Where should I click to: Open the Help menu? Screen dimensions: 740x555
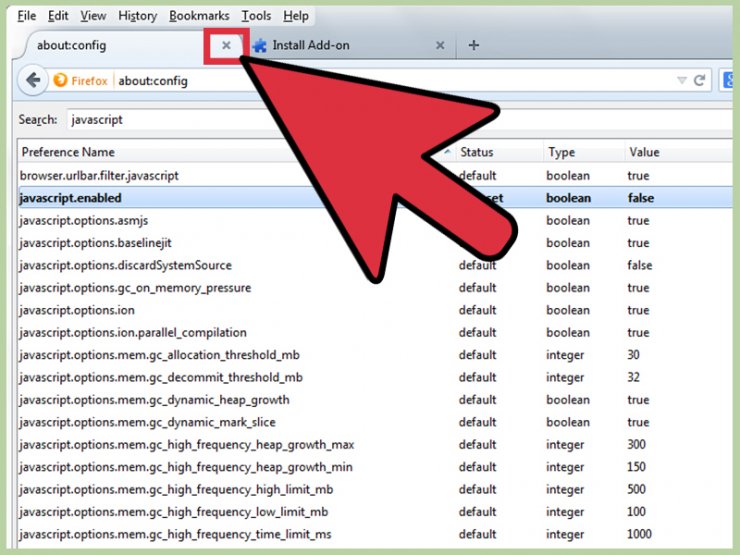[x=296, y=16]
